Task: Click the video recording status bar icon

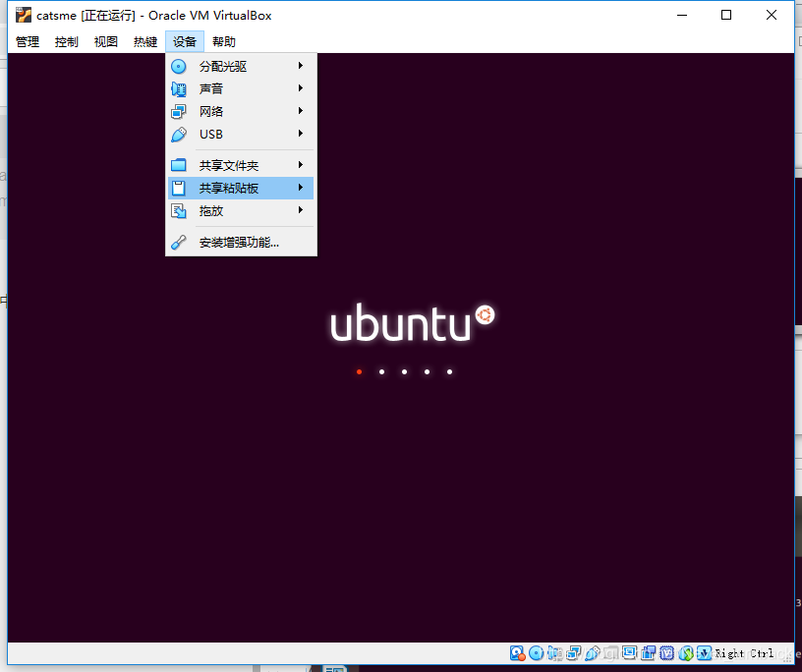Action: click(x=649, y=653)
